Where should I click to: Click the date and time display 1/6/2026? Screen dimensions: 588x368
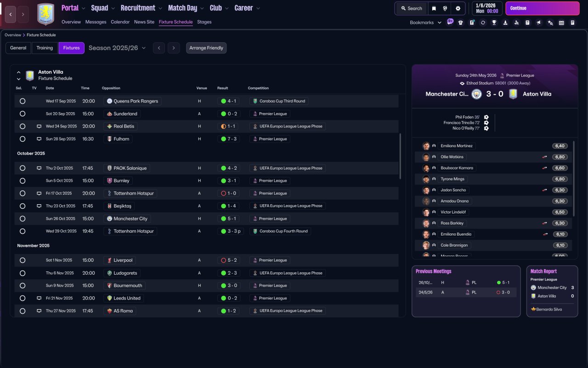487,8
